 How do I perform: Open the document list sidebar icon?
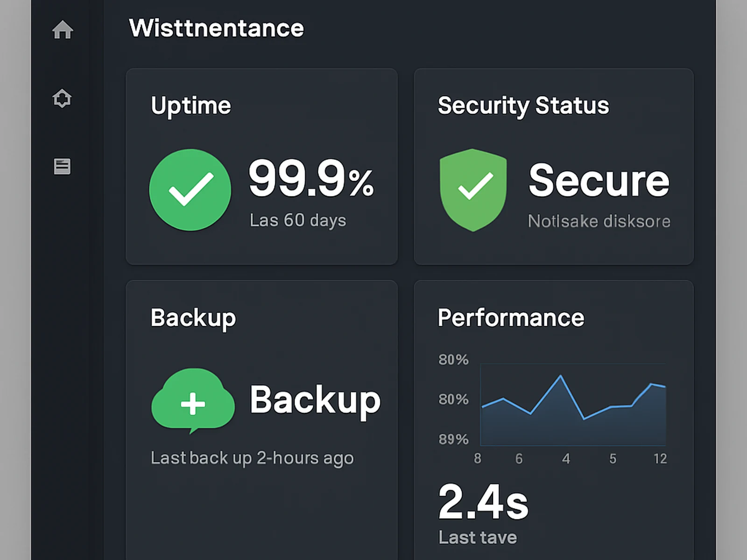point(62,166)
